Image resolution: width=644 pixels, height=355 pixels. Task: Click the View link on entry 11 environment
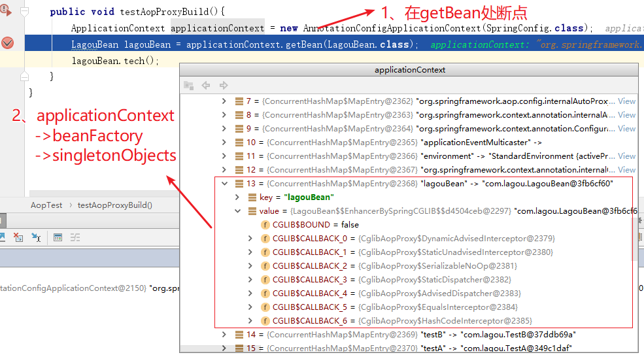click(627, 156)
